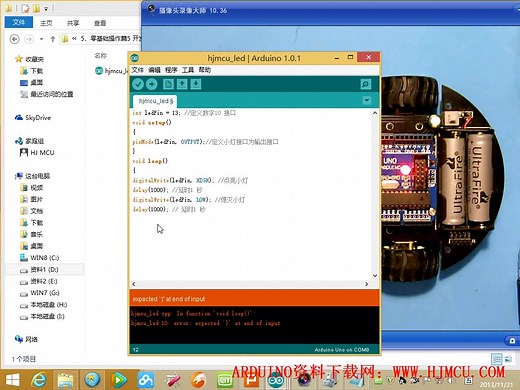Click the orange 'expected } at end of input' message
This screenshot has width=520, height=390.
(169, 299)
